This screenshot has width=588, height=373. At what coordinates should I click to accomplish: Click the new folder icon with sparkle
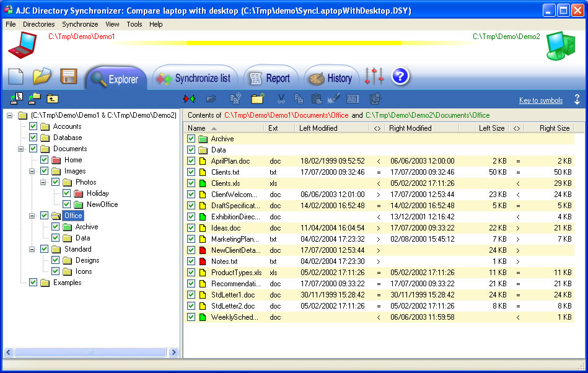[258, 99]
